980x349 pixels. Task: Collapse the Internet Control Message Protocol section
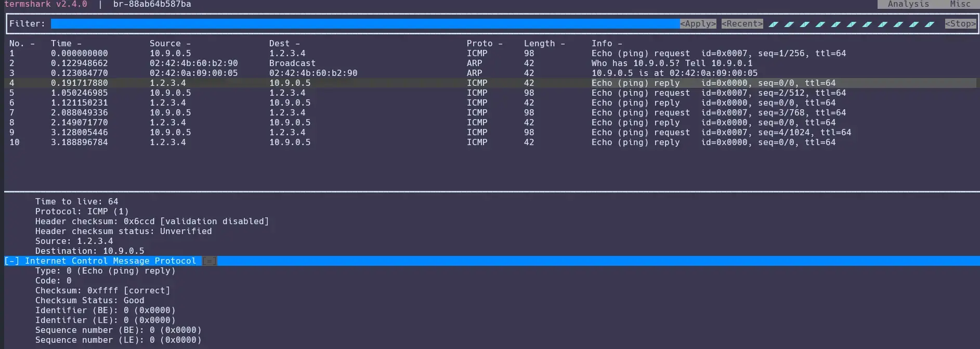pos(11,261)
